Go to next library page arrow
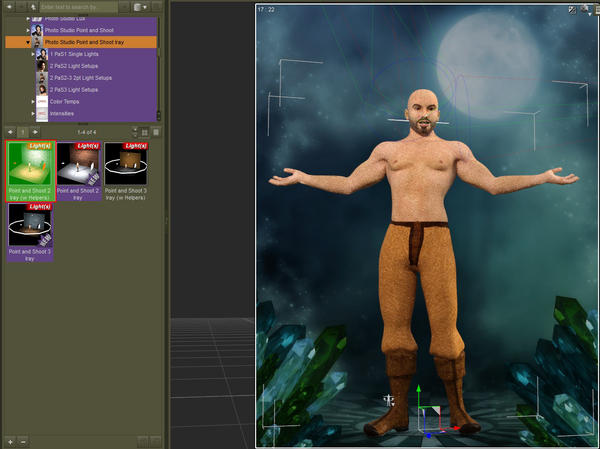The width and height of the screenshot is (600, 449). click(x=35, y=132)
